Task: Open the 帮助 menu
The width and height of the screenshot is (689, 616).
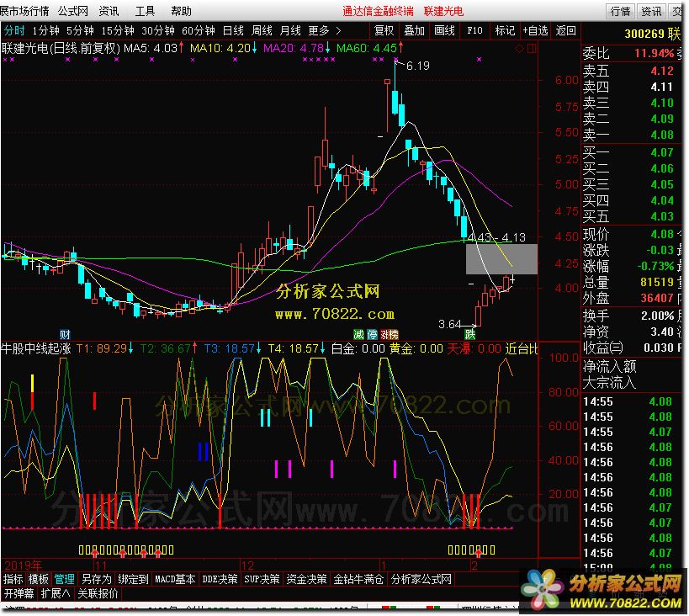Action: (181, 11)
